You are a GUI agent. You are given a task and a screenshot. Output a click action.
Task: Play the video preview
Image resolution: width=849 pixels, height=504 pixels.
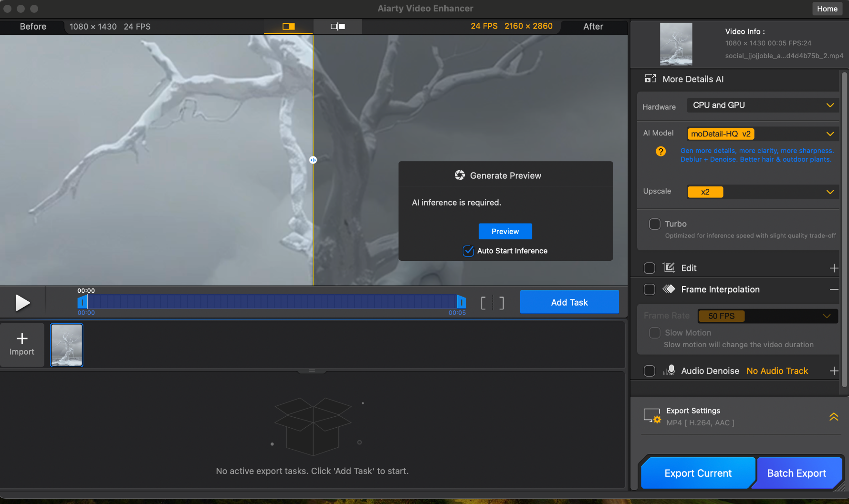click(22, 303)
